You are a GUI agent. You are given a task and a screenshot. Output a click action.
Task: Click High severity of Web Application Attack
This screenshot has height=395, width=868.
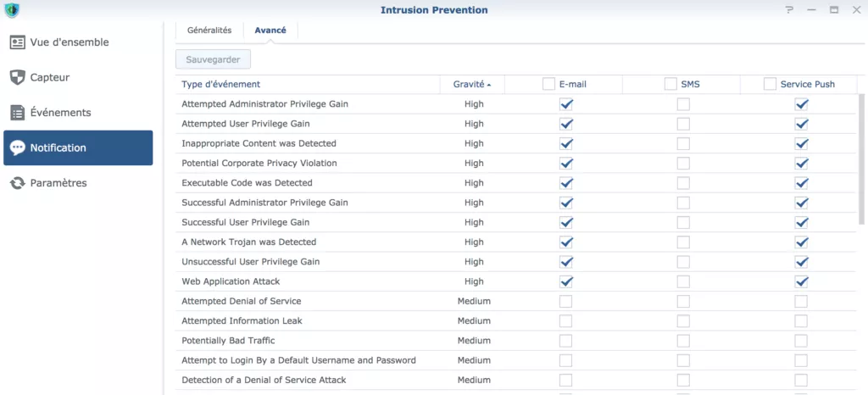474,281
